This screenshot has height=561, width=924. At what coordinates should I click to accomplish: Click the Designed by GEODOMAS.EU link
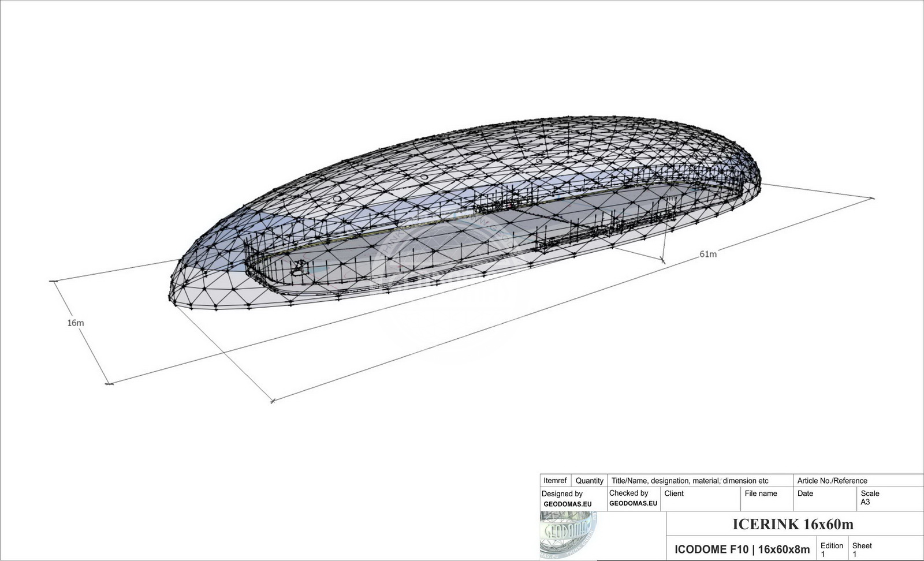[x=568, y=503]
